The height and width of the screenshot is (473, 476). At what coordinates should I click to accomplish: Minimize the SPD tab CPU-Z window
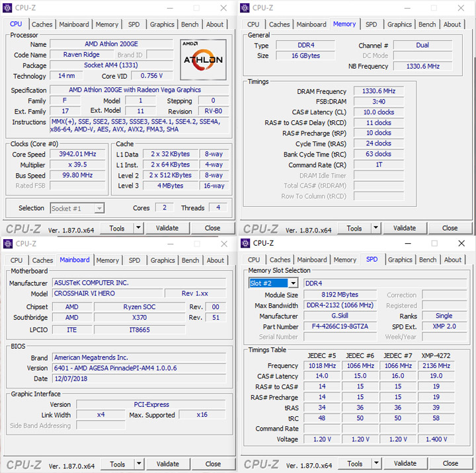tap(408, 243)
